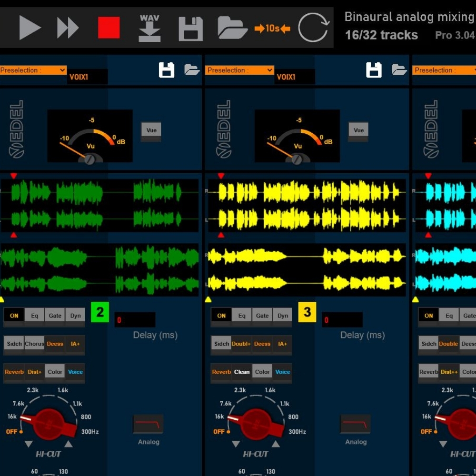Click the gray save floppy icon in the top toolbar
The image size is (476, 476).
[190, 29]
